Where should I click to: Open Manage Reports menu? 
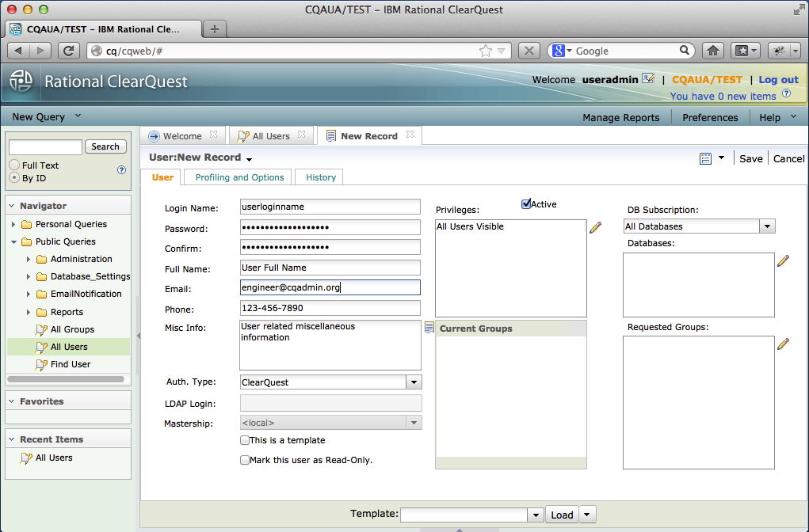[x=620, y=117]
